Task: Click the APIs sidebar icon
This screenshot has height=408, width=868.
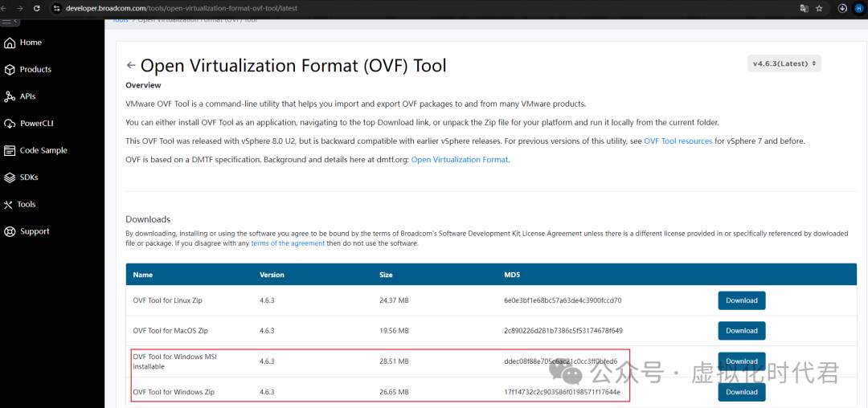Action: coord(10,96)
